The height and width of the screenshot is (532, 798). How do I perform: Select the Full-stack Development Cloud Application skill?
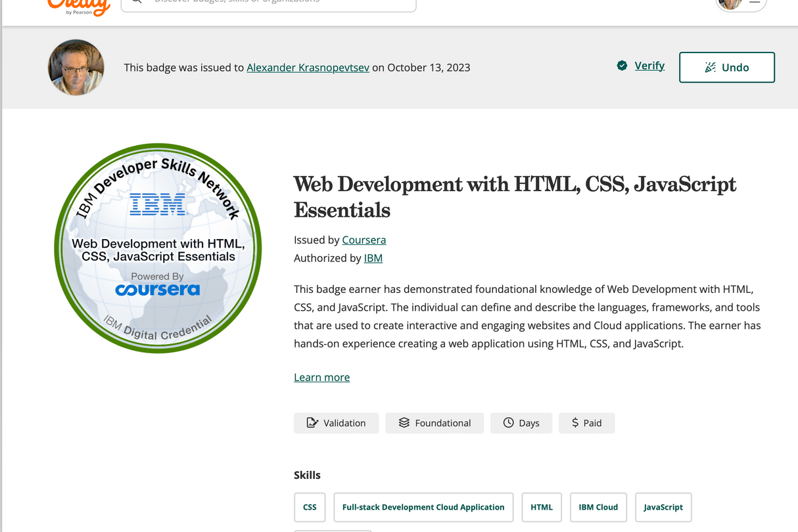click(423, 507)
